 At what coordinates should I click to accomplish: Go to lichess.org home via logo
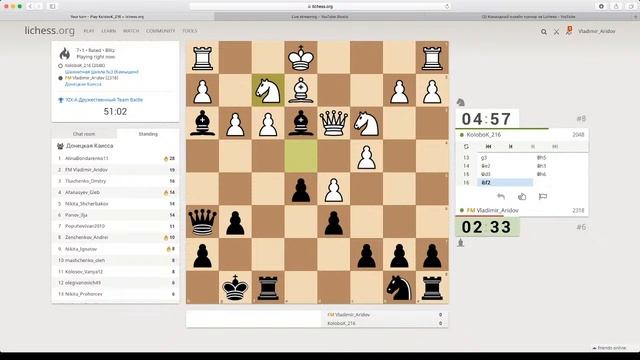[x=49, y=31]
